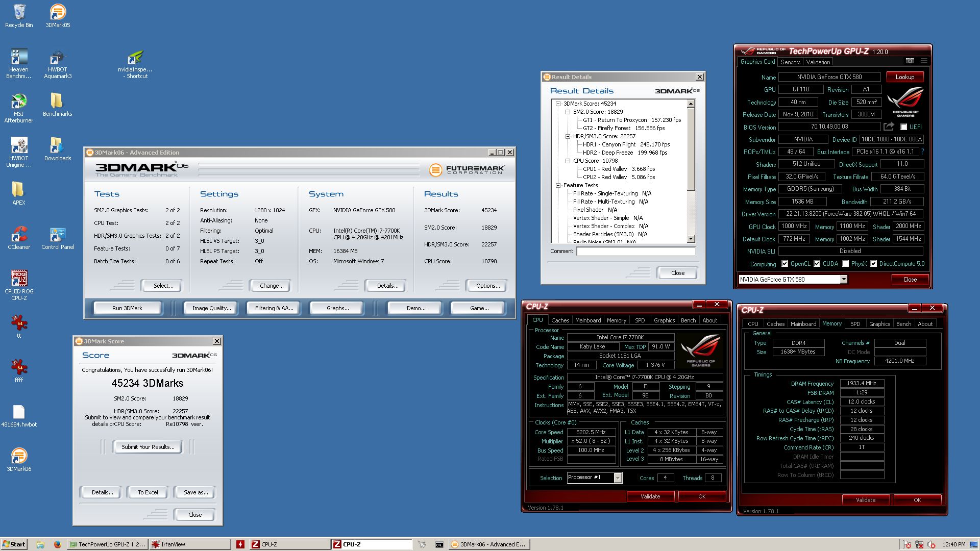
Task: Click Image Quality button in 3DMark06
Action: click(211, 308)
